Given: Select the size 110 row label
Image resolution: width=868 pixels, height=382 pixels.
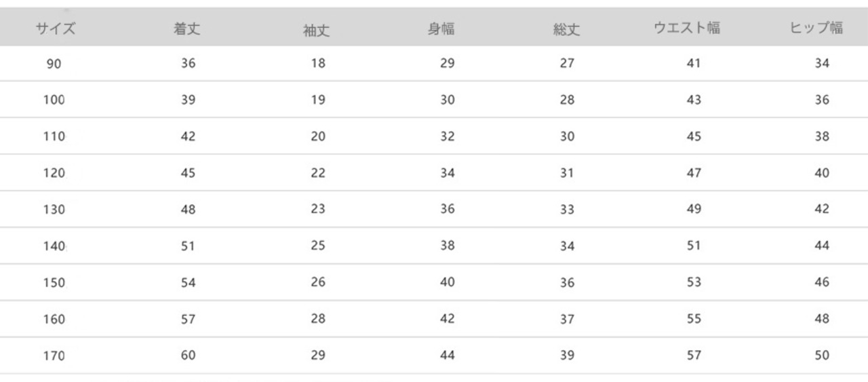Looking at the screenshot, I should coord(54,137).
